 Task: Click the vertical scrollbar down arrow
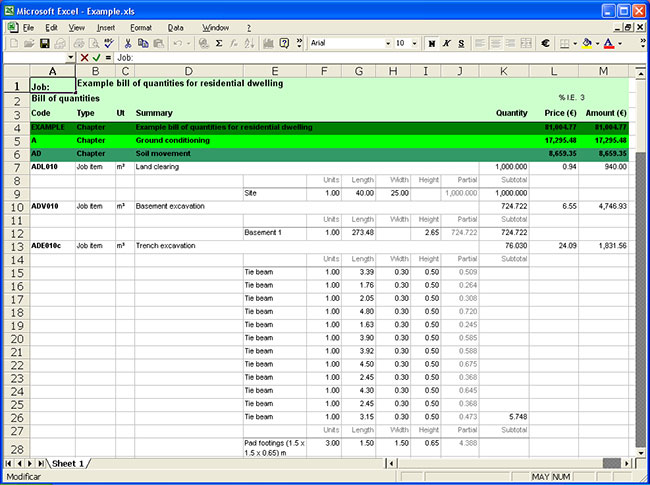[641, 453]
